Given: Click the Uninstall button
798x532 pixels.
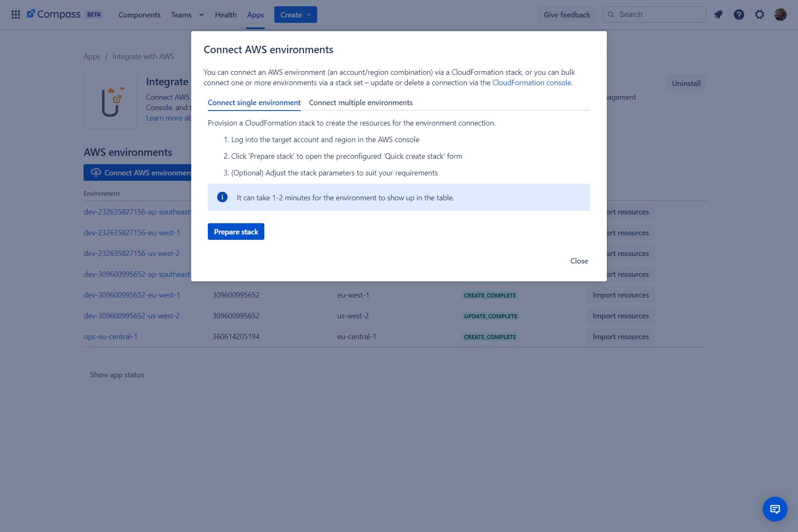Looking at the screenshot, I should 686,83.
